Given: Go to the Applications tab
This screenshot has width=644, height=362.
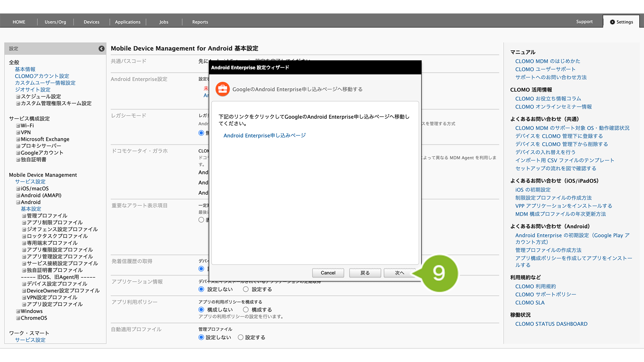Looking at the screenshot, I should point(128,22).
